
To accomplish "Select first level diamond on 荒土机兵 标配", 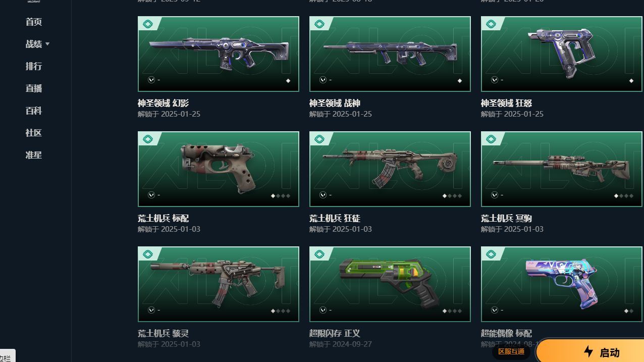I will tap(273, 196).
